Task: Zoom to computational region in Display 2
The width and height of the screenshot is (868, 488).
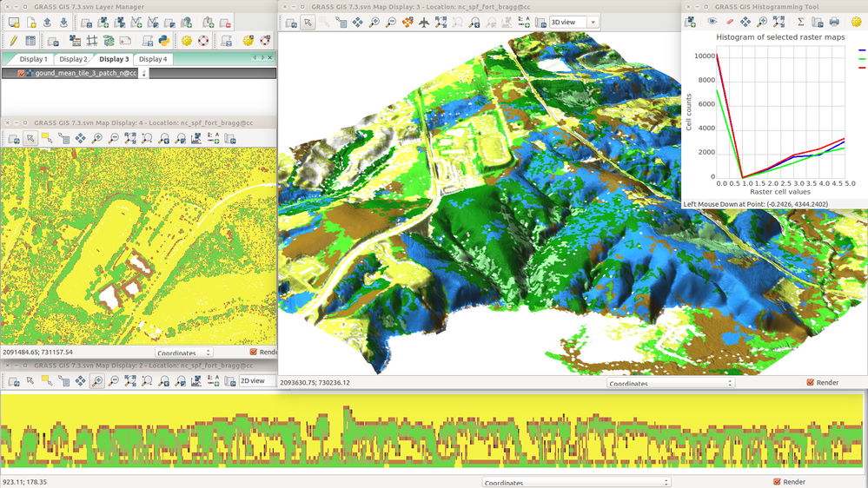Action: click(147, 380)
